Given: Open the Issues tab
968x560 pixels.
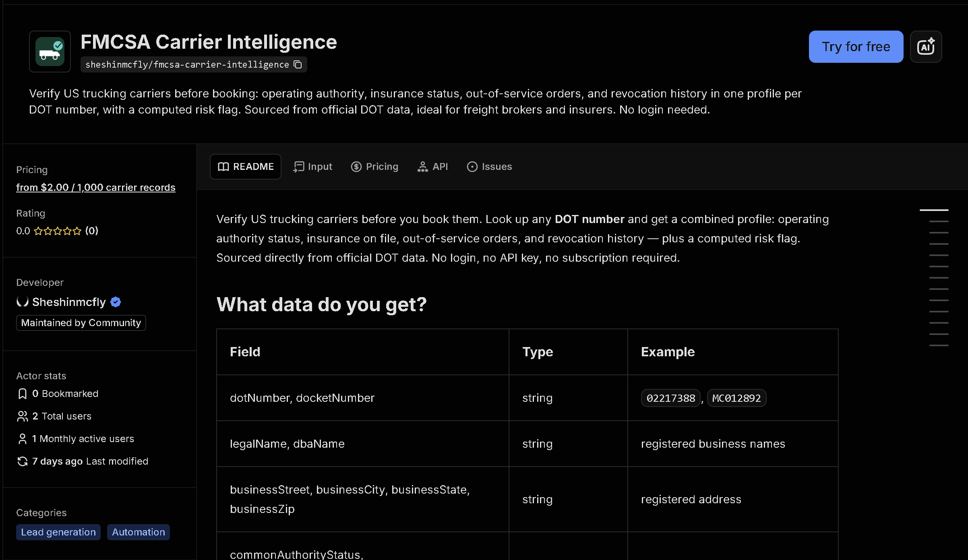Looking at the screenshot, I should 489,167.
